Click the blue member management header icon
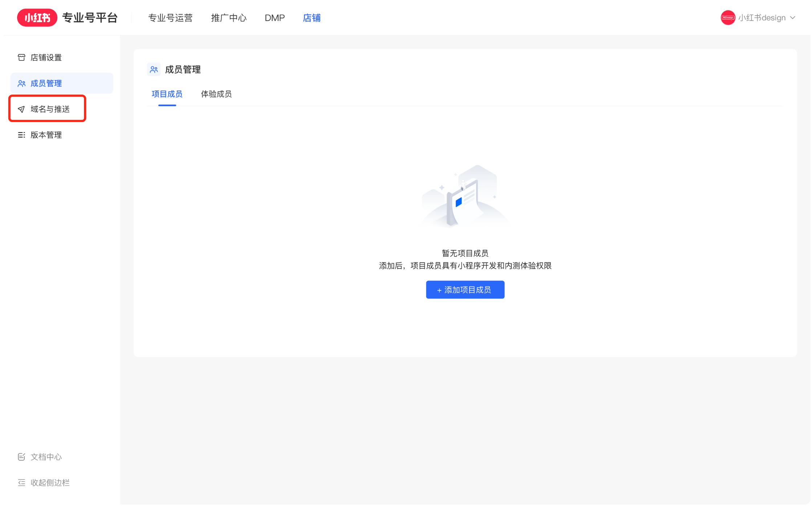 click(x=154, y=69)
